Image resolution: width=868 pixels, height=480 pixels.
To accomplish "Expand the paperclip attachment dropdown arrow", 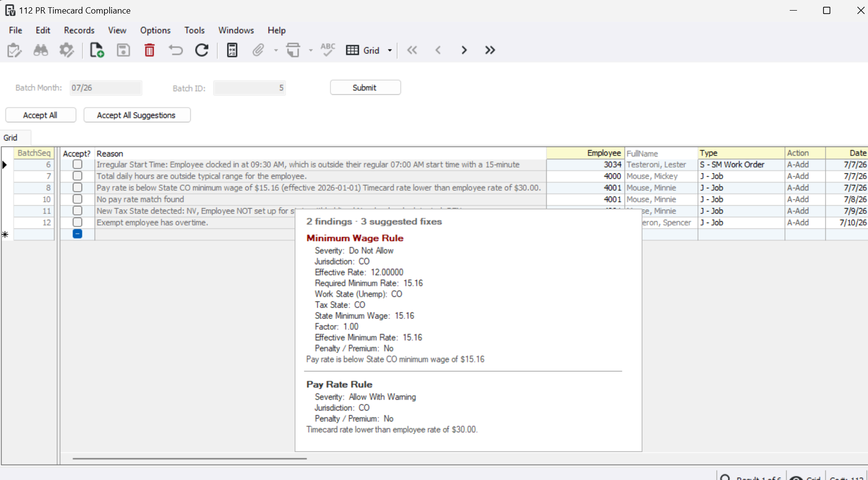I will (x=276, y=50).
